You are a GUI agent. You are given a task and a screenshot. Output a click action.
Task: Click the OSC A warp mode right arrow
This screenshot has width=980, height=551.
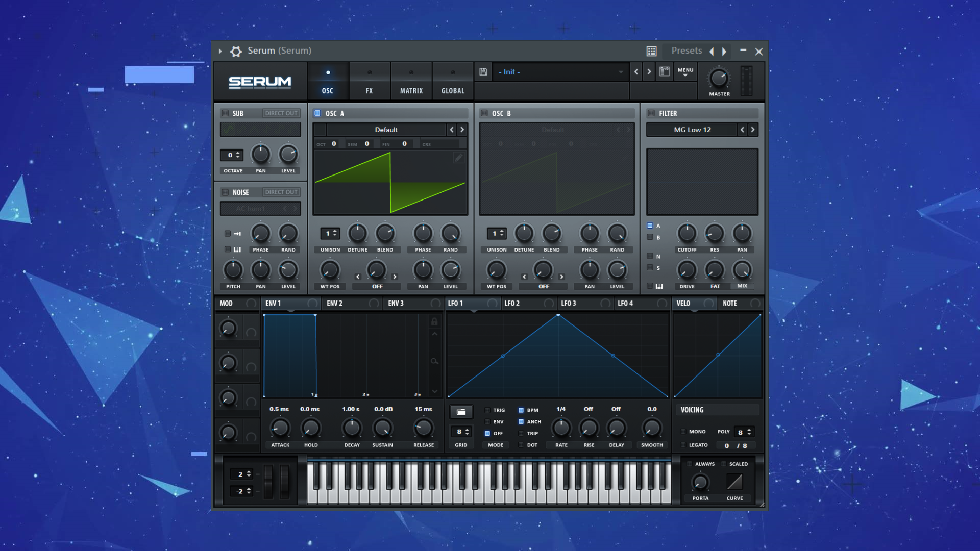(395, 277)
